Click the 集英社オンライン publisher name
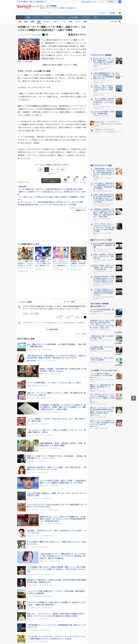The width and height of the screenshot is (138, 644). [77, 35]
